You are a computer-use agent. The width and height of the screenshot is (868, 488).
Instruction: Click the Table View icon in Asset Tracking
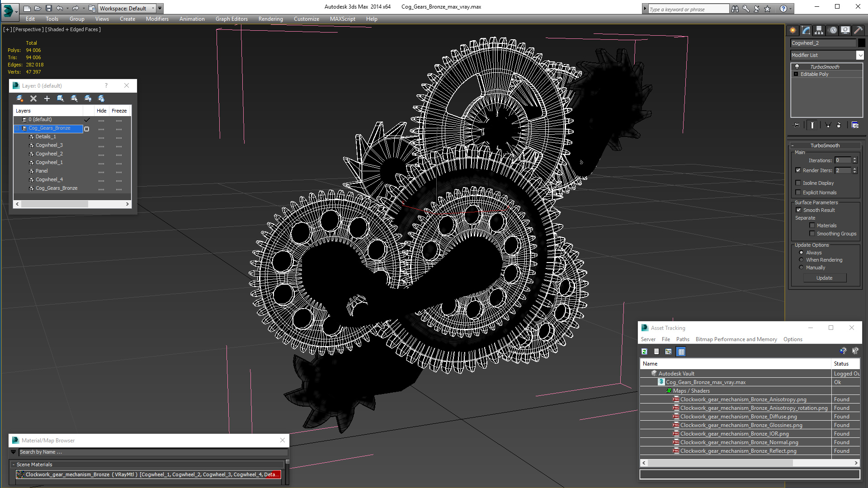pyautogui.click(x=681, y=352)
